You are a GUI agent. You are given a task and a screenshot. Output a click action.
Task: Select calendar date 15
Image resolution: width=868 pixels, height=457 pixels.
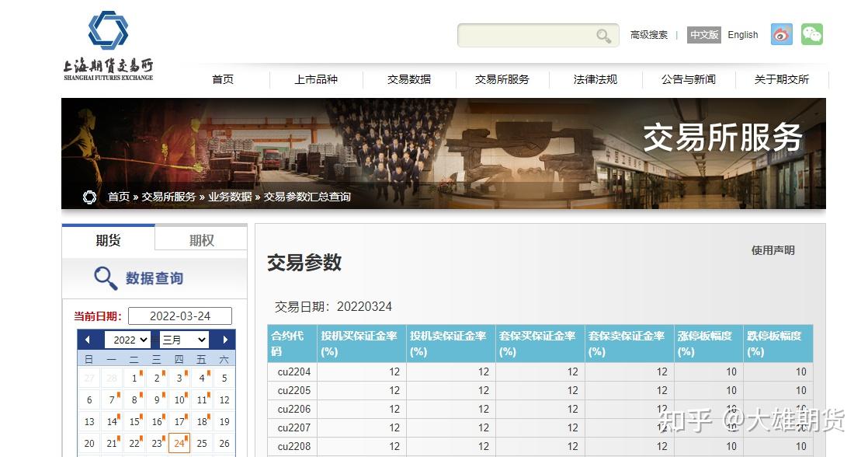click(134, 421)
